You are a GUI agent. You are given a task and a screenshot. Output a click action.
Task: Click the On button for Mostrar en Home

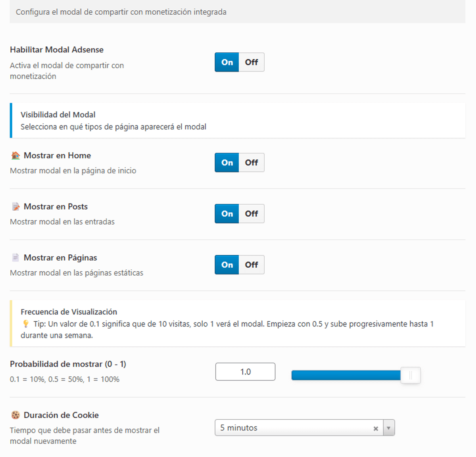(227, 163)
